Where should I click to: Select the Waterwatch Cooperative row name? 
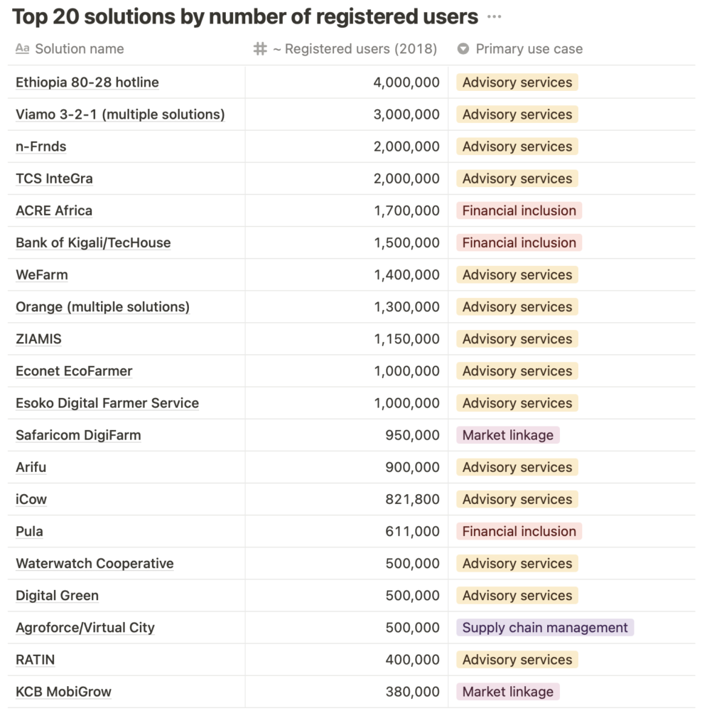[x=95, y=563]
